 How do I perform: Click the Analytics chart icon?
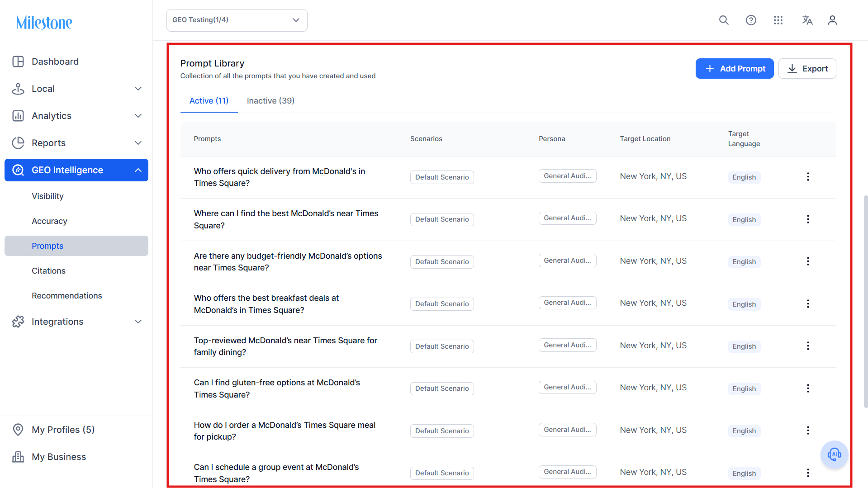18,116
